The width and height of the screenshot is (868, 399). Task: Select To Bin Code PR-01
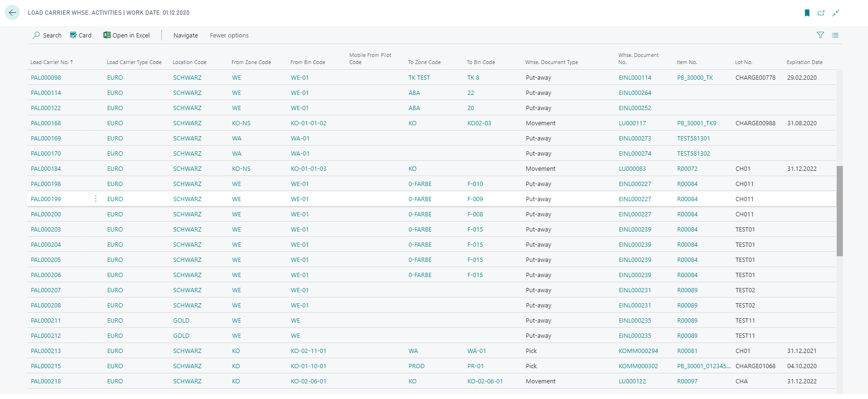tap(476, 366)
